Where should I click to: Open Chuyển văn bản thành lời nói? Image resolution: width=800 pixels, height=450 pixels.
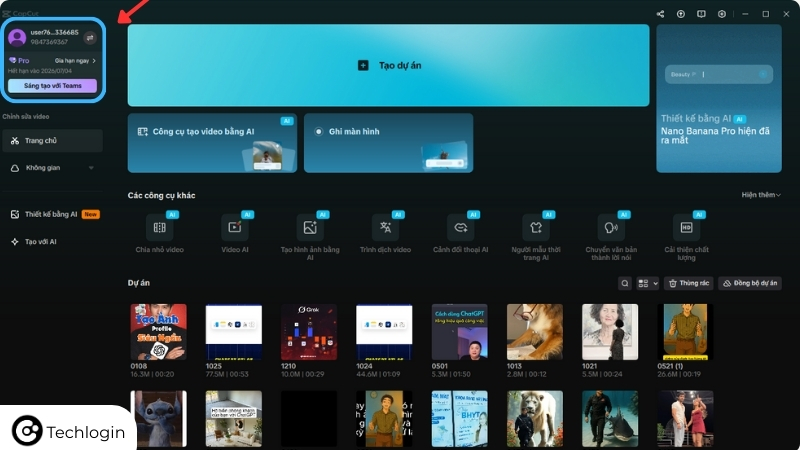(611, 228)
